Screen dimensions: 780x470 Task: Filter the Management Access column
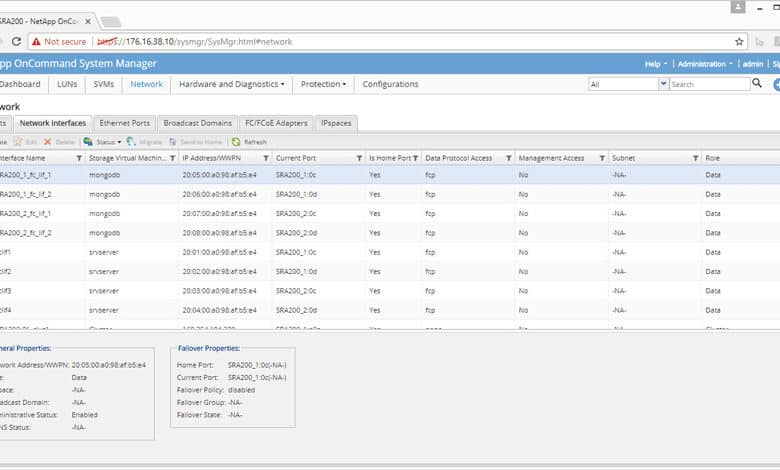pos(602,158)
